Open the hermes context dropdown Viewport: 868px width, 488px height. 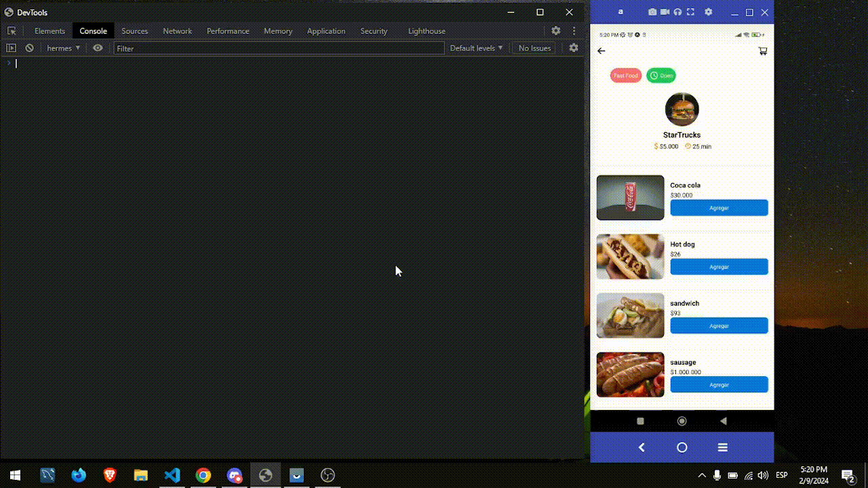click(x=62, y=47)
